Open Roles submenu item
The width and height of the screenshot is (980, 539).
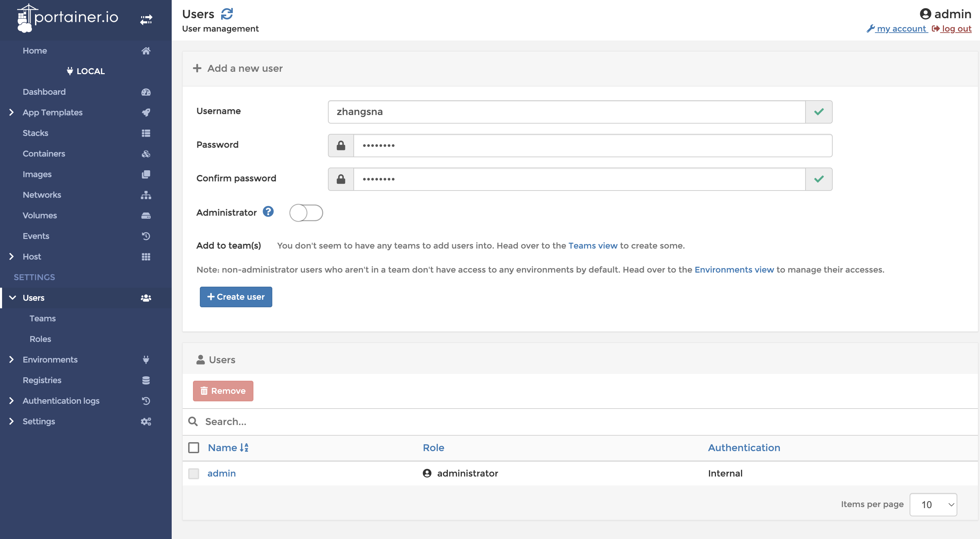click(x=40, y=339)
